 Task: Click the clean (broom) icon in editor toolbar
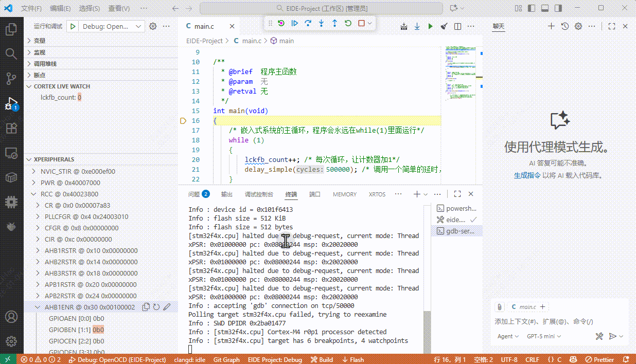[444, 26]
